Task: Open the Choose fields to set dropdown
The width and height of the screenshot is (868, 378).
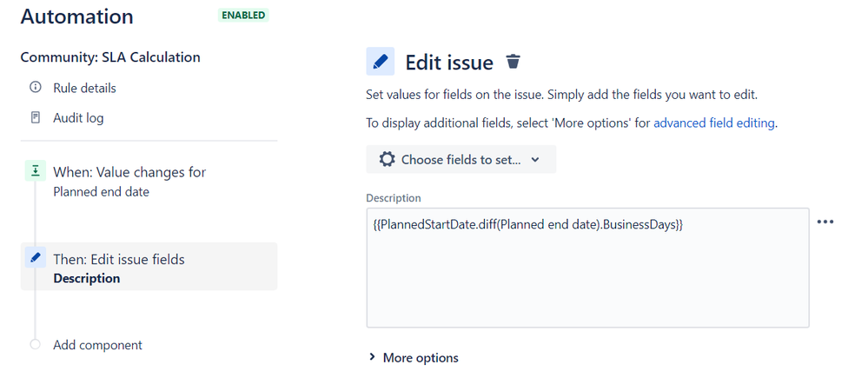Action: 461,159
